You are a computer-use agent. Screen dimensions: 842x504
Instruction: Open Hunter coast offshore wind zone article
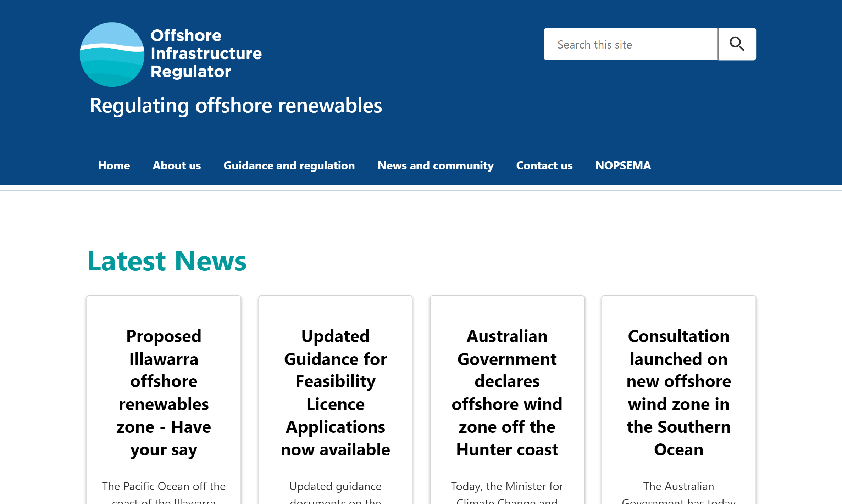(507, 393)
